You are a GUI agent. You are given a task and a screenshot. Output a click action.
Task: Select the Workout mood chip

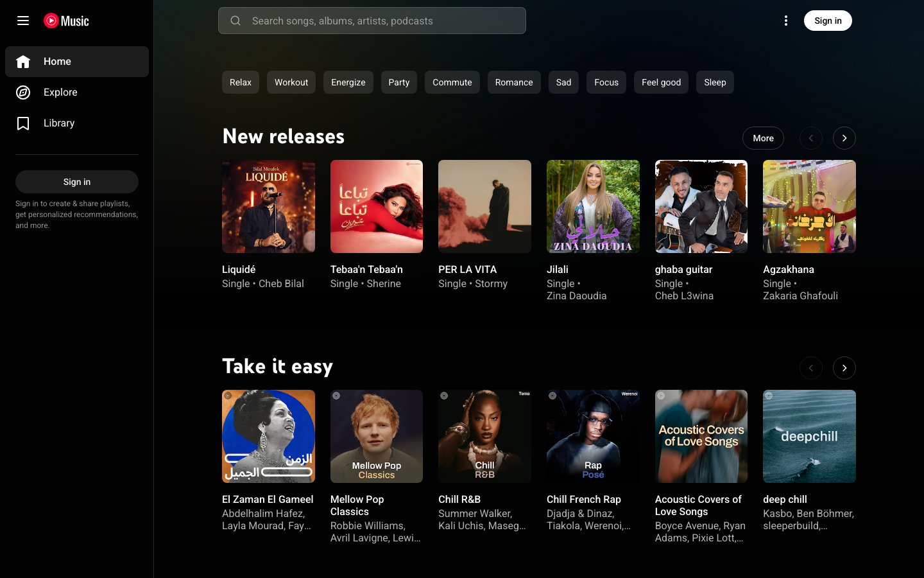tap(291, 82)
